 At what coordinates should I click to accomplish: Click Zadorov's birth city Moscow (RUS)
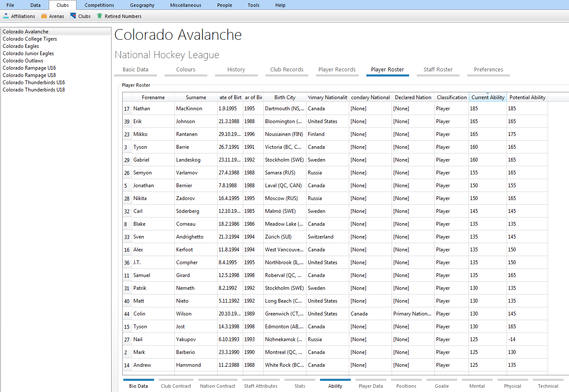(x=285, y=198)
